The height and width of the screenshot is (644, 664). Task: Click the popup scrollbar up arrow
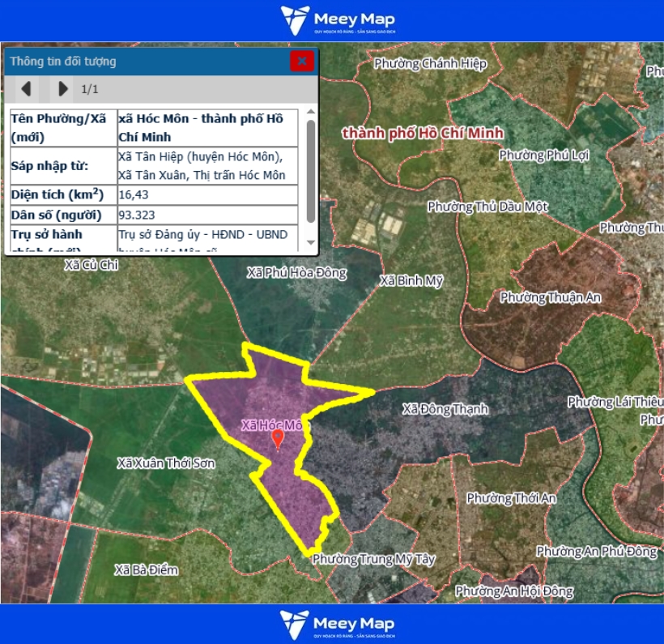point(311,113)
